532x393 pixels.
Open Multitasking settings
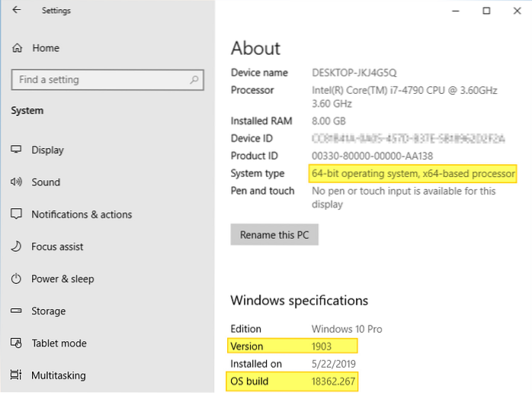pyautogui.click(x=59, y=375)
